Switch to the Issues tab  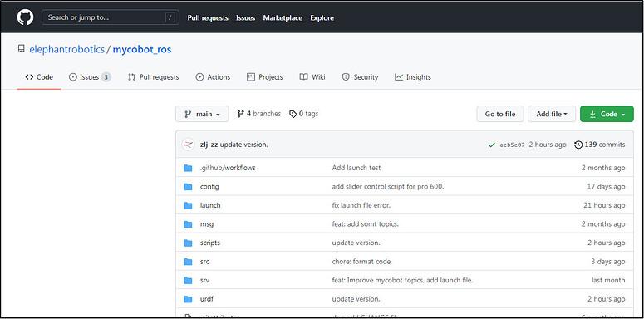coord(90,76)
